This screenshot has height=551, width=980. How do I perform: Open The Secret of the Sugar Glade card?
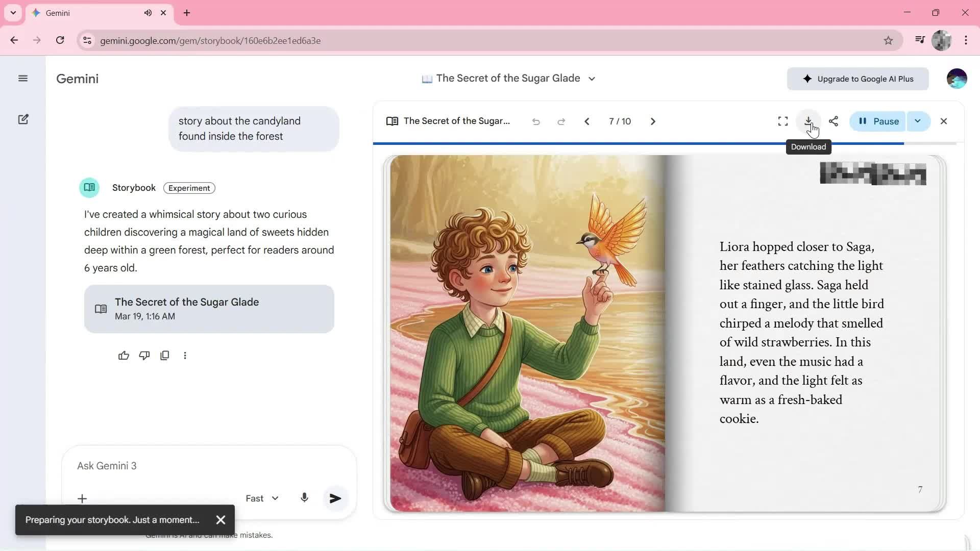click(209, 309)
